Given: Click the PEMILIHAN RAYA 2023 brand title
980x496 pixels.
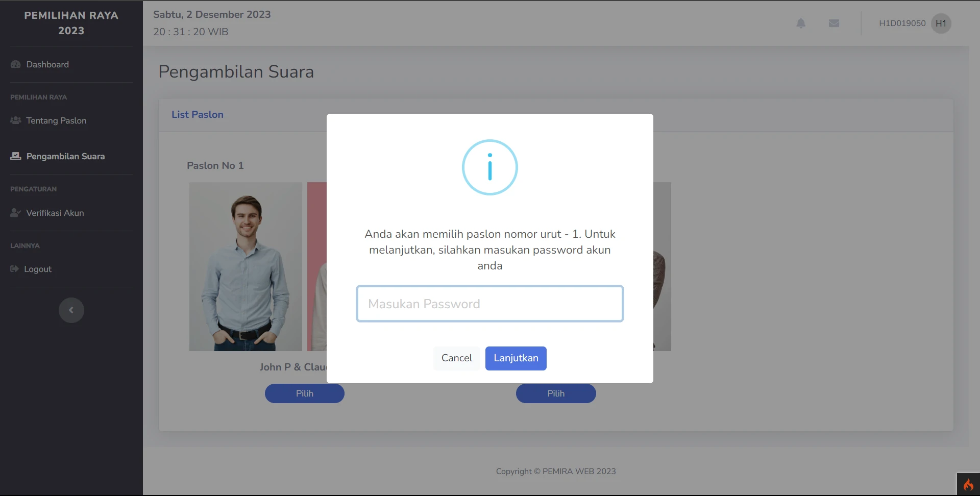Looking at the screenshot, I should click(x=71, y=23).
